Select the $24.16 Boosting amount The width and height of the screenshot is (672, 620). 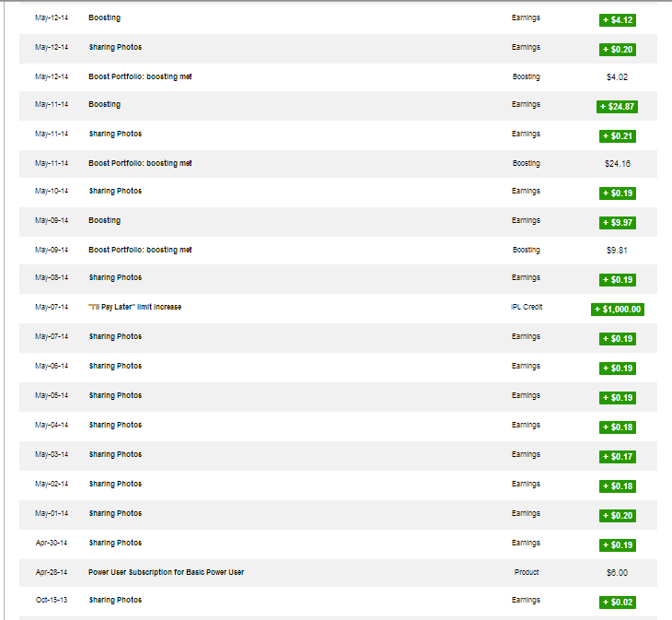click(617, 163)
